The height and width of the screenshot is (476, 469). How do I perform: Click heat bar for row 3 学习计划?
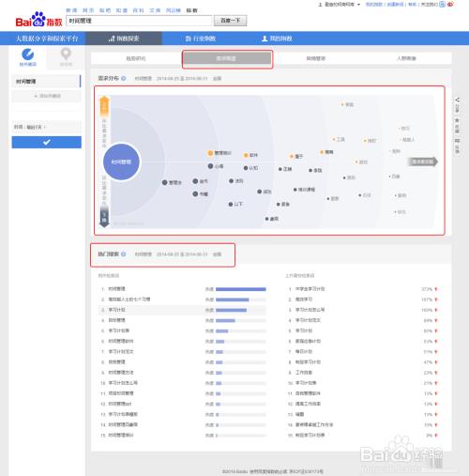pyautogui.click(x=241, y=310)
